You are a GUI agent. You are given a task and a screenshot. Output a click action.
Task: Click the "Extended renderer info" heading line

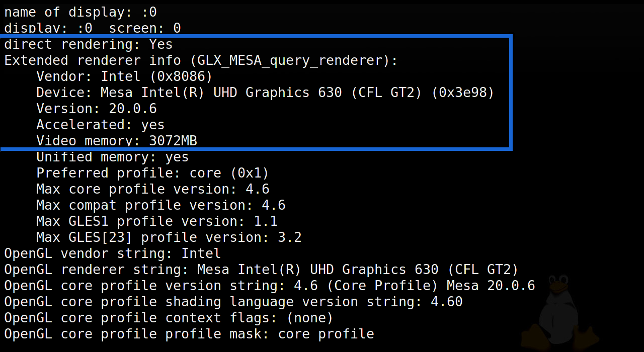pos(201,60)
